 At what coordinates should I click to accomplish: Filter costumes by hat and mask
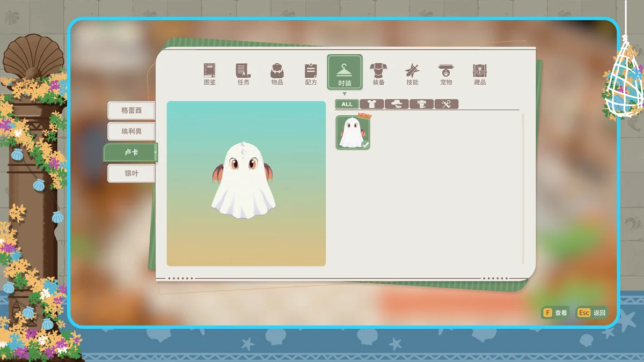pyautogui.click(x=397, y=104)
